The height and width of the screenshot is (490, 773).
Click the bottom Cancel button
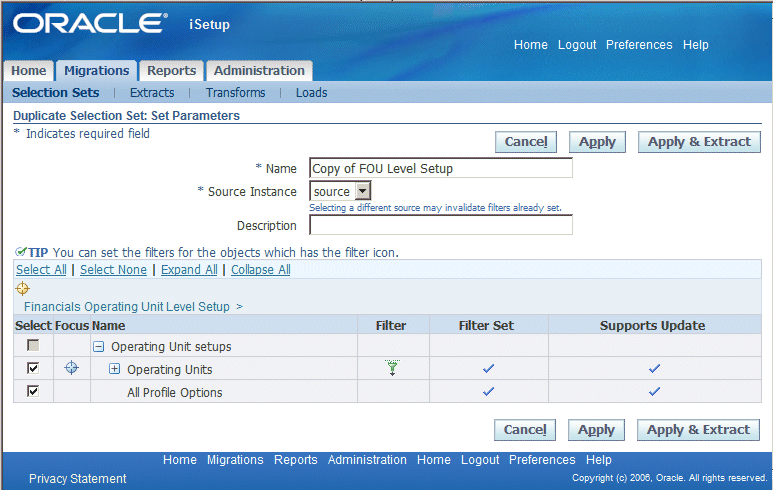pos(525,430)
